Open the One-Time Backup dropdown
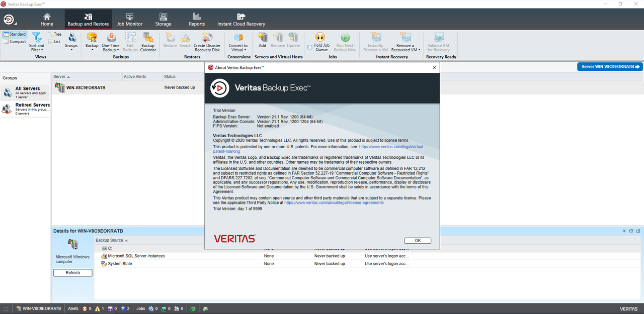 (x=111, y=42)
